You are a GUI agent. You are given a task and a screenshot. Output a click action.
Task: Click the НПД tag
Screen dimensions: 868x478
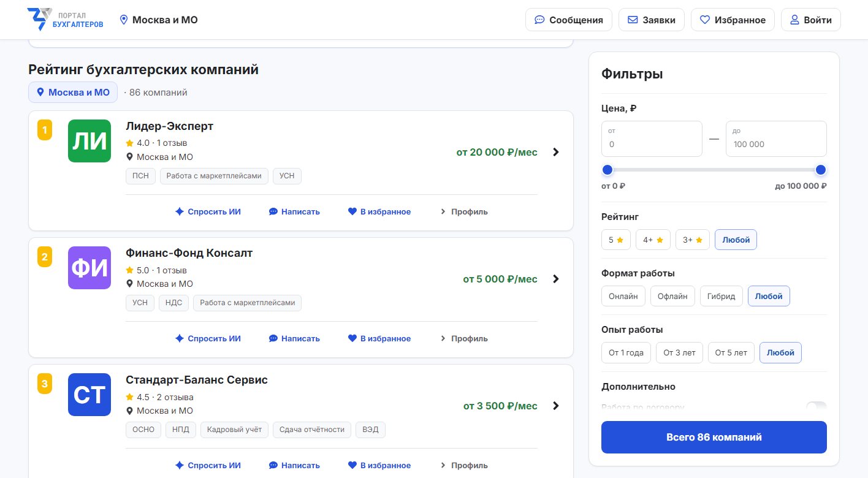tap(181, 430)
